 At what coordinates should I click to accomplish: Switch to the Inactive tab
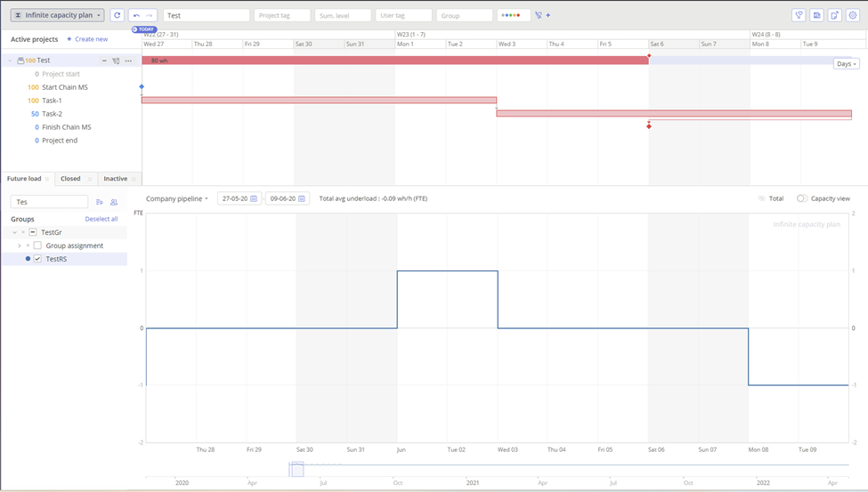[x=116, y=179]
